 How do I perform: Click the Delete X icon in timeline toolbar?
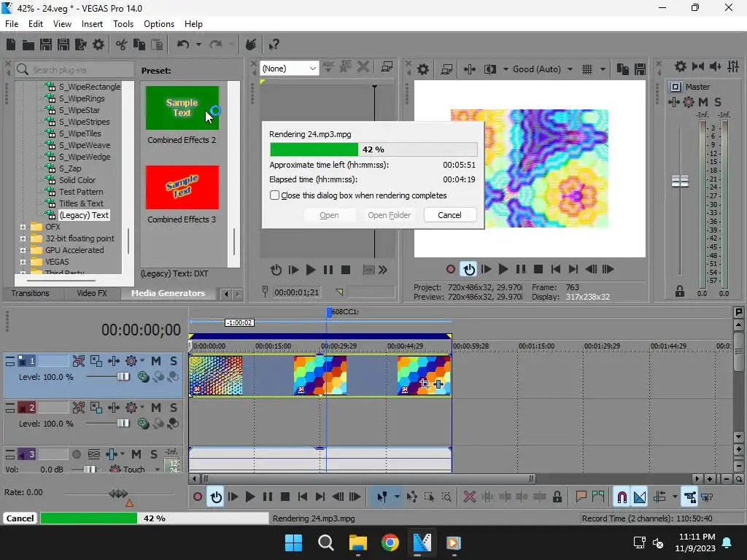(x=469, y=497)
